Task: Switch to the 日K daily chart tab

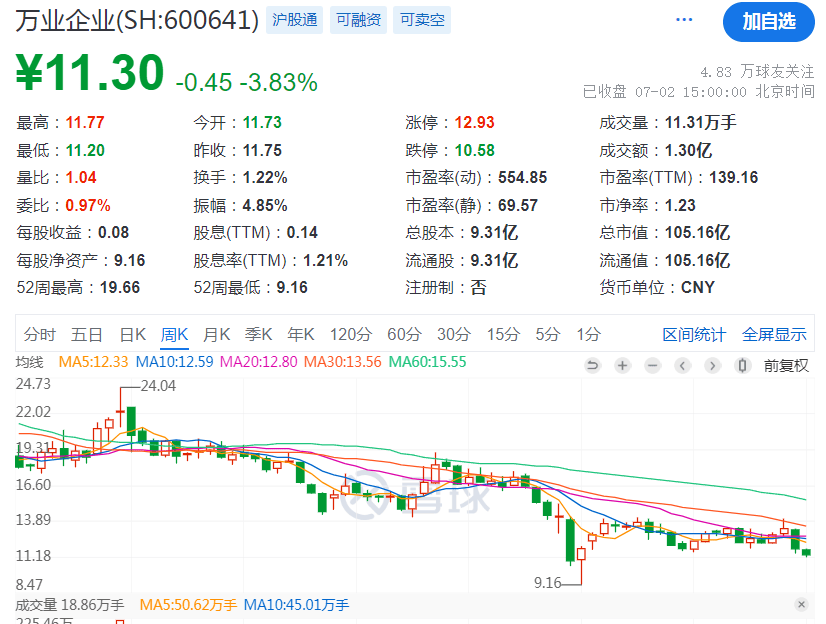Action: (132, 334)
